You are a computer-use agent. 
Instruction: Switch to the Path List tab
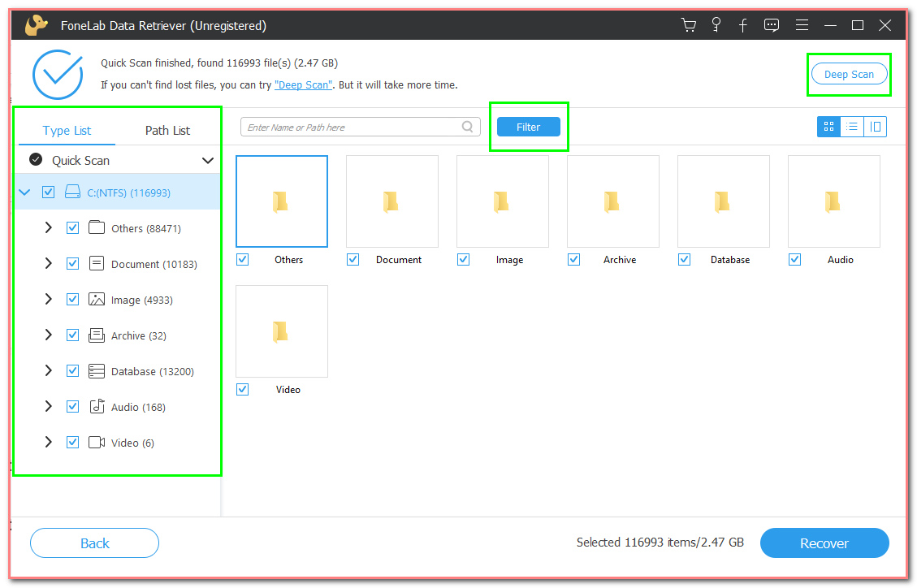[167, 130]
